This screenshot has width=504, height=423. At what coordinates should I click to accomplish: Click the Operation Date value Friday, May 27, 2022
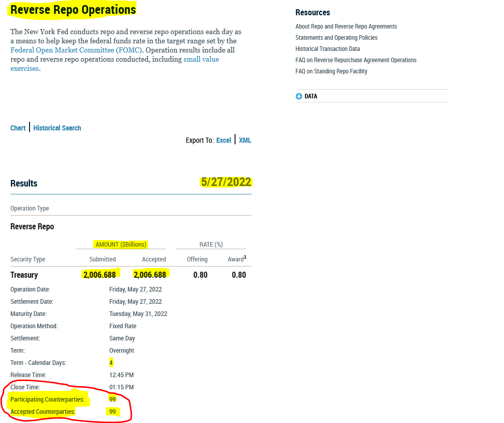tap(135, 289)
